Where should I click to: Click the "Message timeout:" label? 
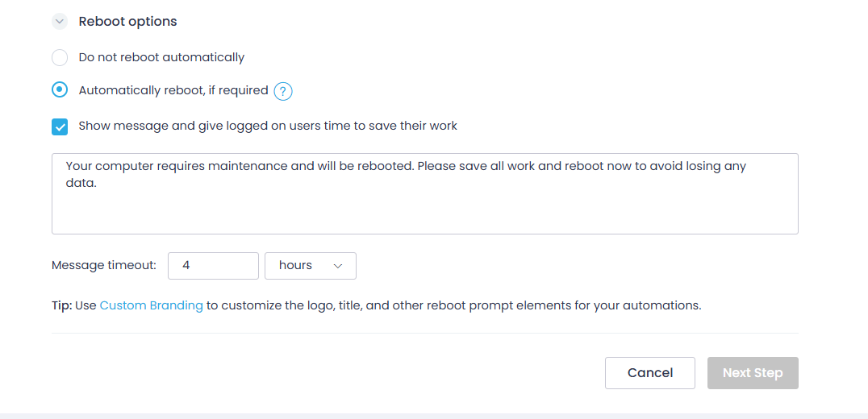[x=103, y=266]
